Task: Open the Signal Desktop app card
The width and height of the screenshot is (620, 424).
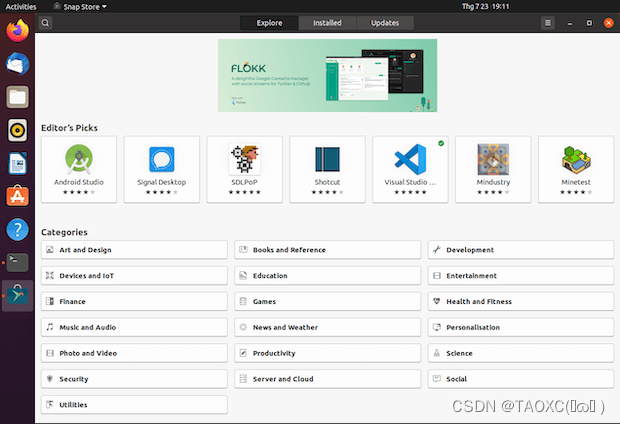Action: 162,170
